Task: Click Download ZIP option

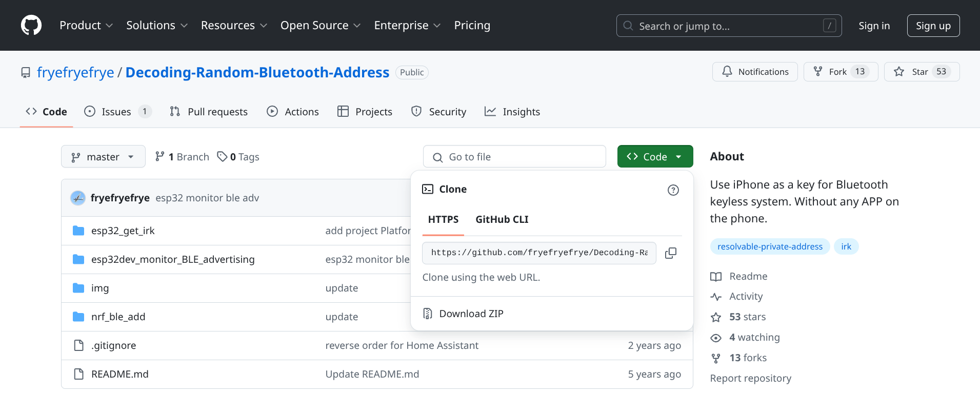Action: [471, 314]
